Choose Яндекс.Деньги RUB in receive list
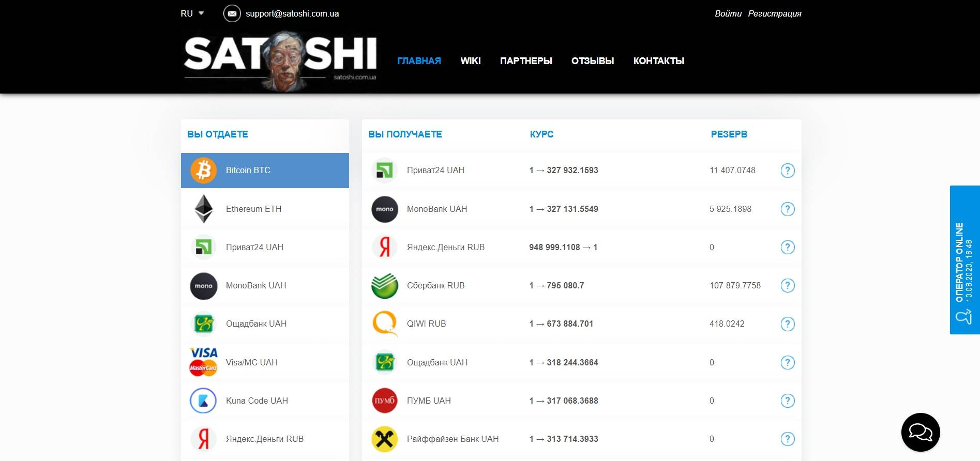Viewport: 980px width, 461px height. click(x=582, y=247)
